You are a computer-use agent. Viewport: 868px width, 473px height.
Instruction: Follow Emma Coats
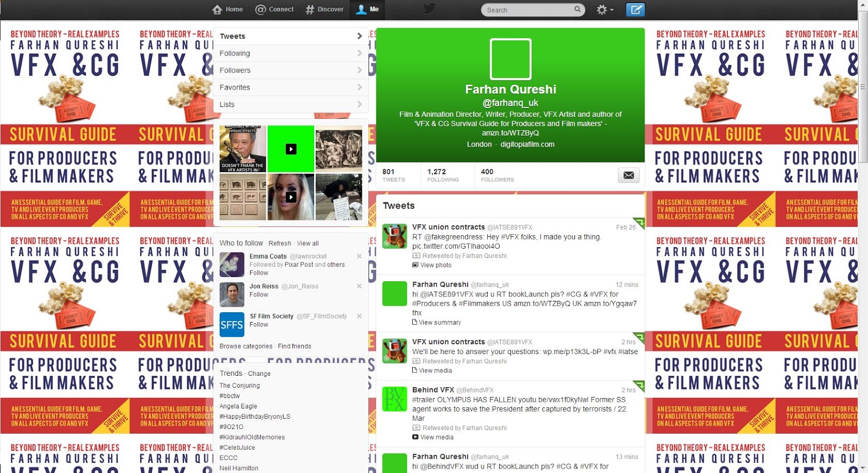[x=259, y=273]
